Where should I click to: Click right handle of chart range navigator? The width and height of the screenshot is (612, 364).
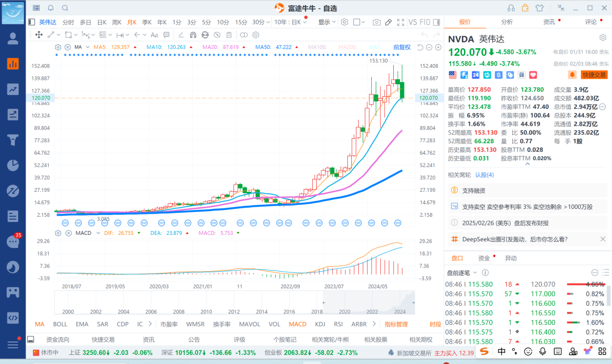tap(413, 302)
